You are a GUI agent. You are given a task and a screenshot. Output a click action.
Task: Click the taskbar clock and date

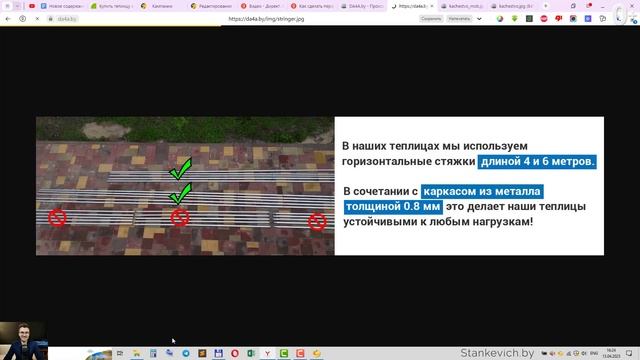pyautogui.click(x=611, y=353)
